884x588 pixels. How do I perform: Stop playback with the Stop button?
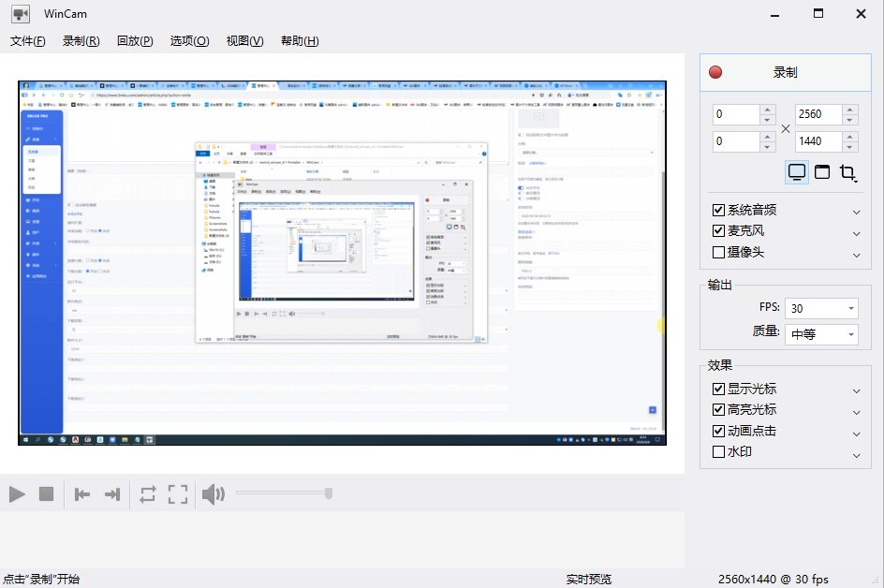[46, 493]
